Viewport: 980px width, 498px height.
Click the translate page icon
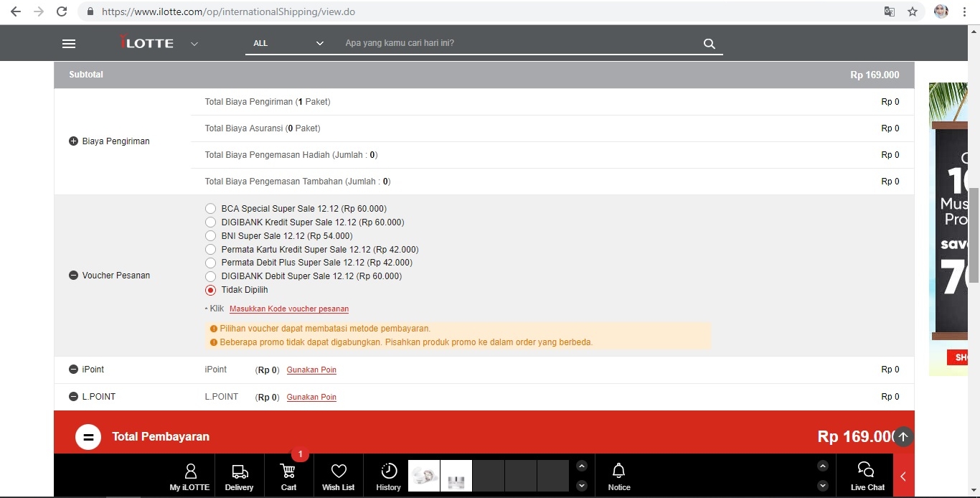click(x=890, y=11)
